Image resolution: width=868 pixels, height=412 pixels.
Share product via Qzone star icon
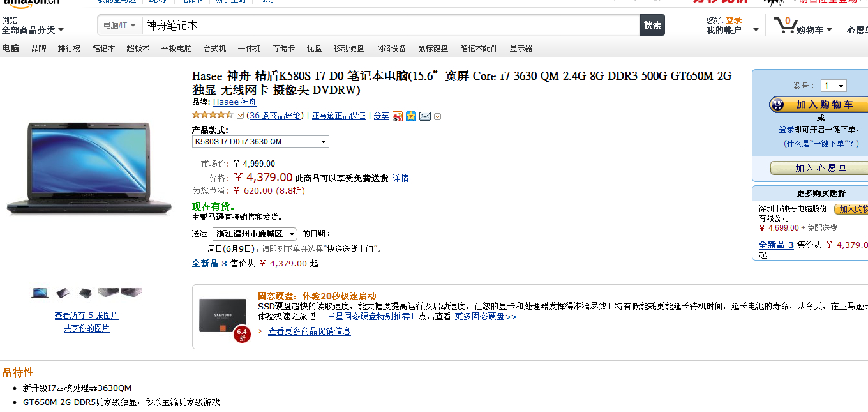411,116
